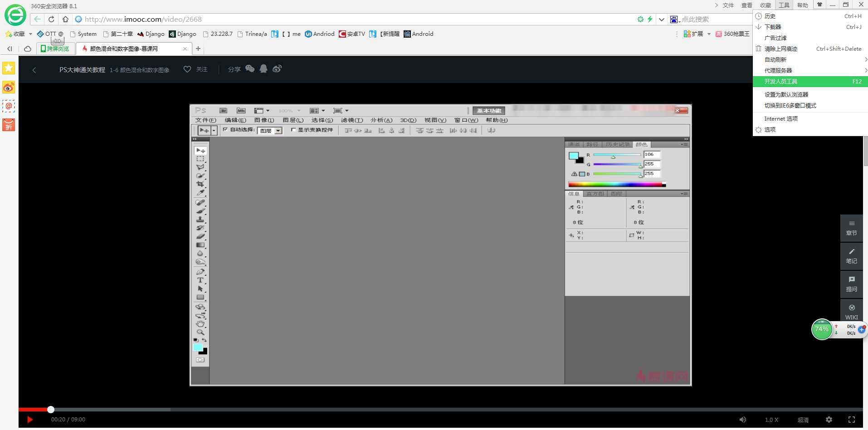
Task: Open the 文件 menu
Action: (728, 5)
